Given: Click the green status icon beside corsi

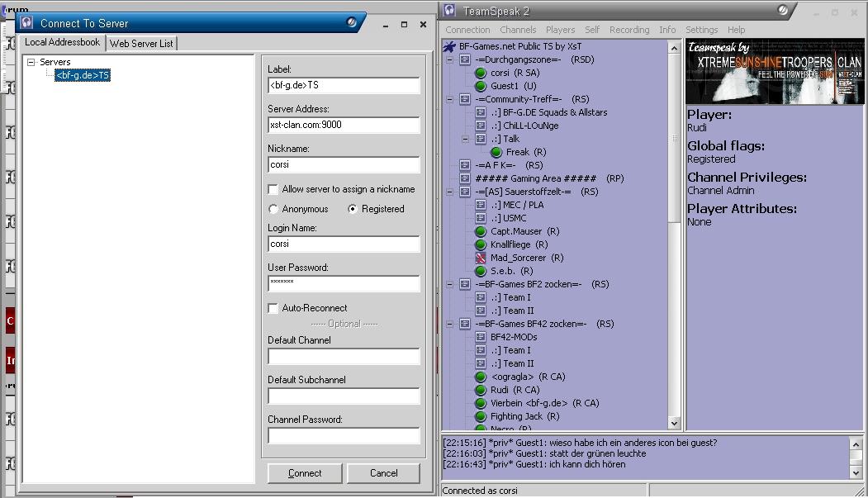Looking at the screenshot, I should coord(481,73).
